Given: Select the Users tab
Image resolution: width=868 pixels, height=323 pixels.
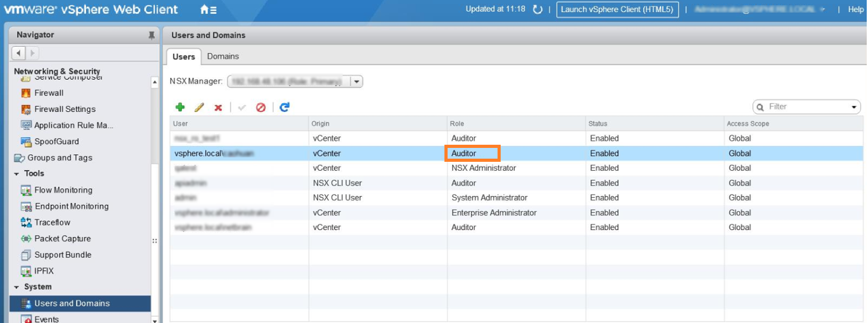Looking at the screenshot, I should (x=184, y=56).
